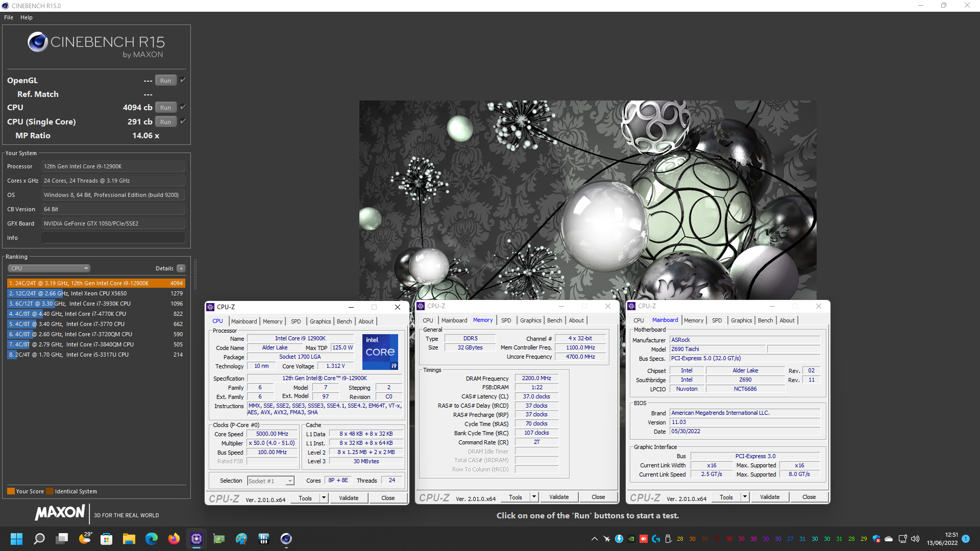
Task: Open Tools dropdown arrow in the CPU tab window
Action: 324,498
